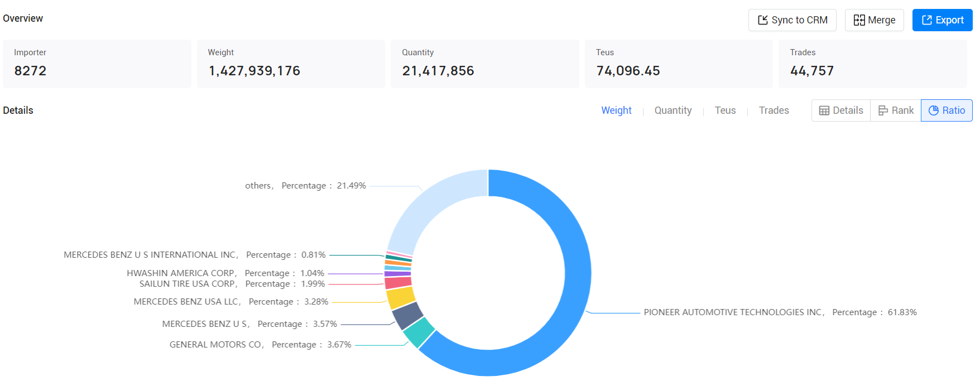
Task: Open the Merge option
Action: pyautogui.click(x=874, y=20)
